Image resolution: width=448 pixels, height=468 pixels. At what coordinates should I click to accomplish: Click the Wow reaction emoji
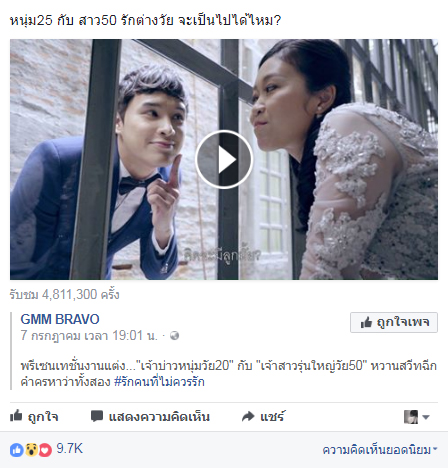[31, 450]
